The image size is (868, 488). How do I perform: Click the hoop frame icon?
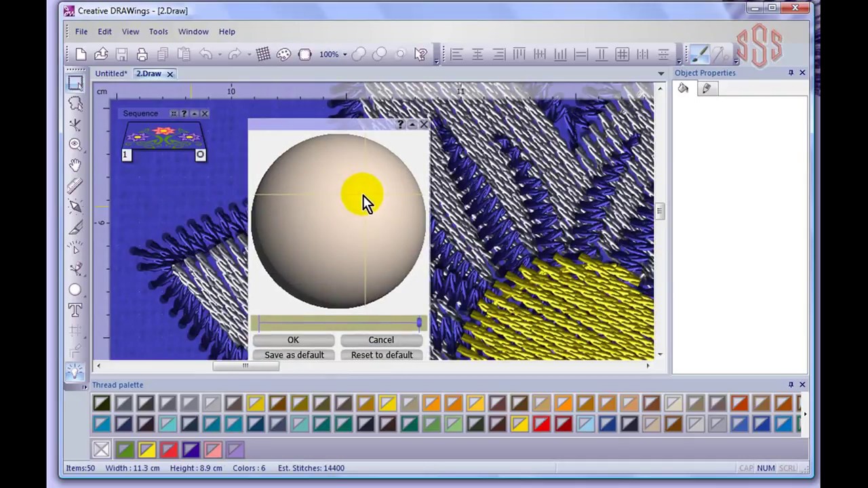click(x=304, y=54)
